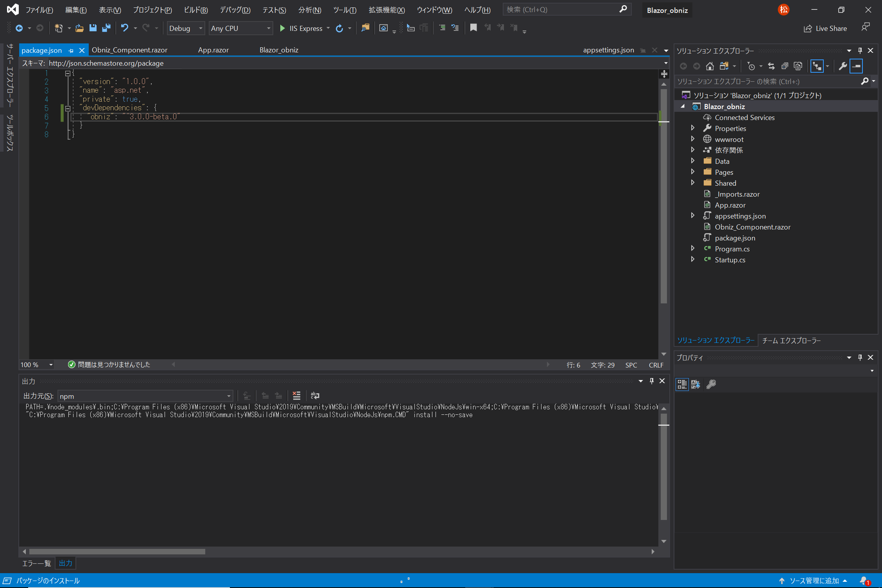Viewport: 882px width, 588px height.
Task: Click the Save All toolbar icon
Action: click(x=106, y=28)
